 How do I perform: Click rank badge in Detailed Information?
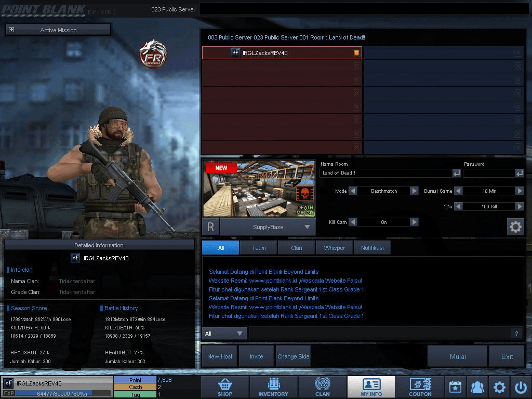click(75, 258)
